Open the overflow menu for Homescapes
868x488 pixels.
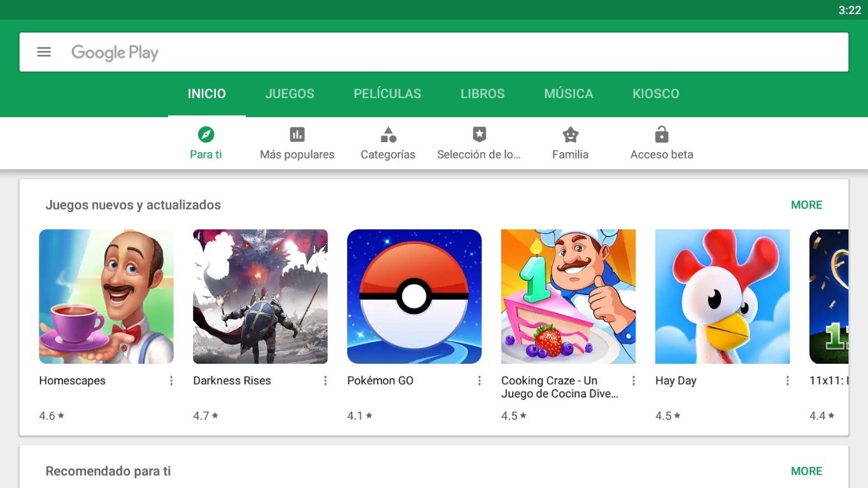(x=171, y=380)
